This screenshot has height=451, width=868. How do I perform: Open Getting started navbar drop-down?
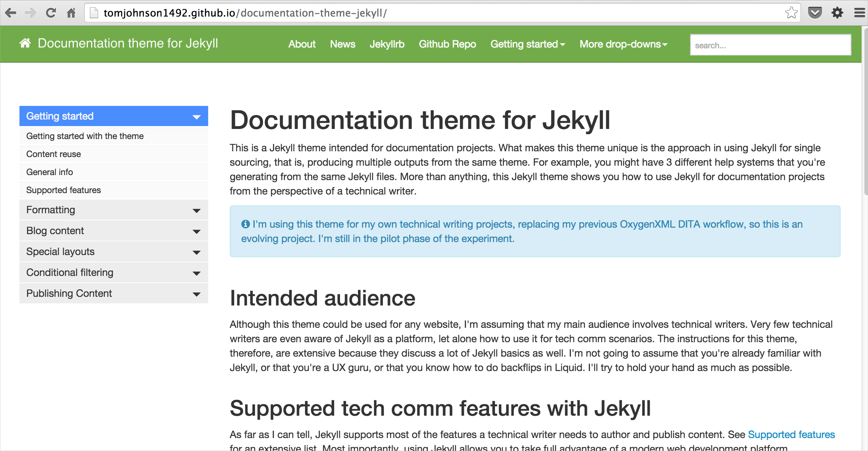click(527, 44)
